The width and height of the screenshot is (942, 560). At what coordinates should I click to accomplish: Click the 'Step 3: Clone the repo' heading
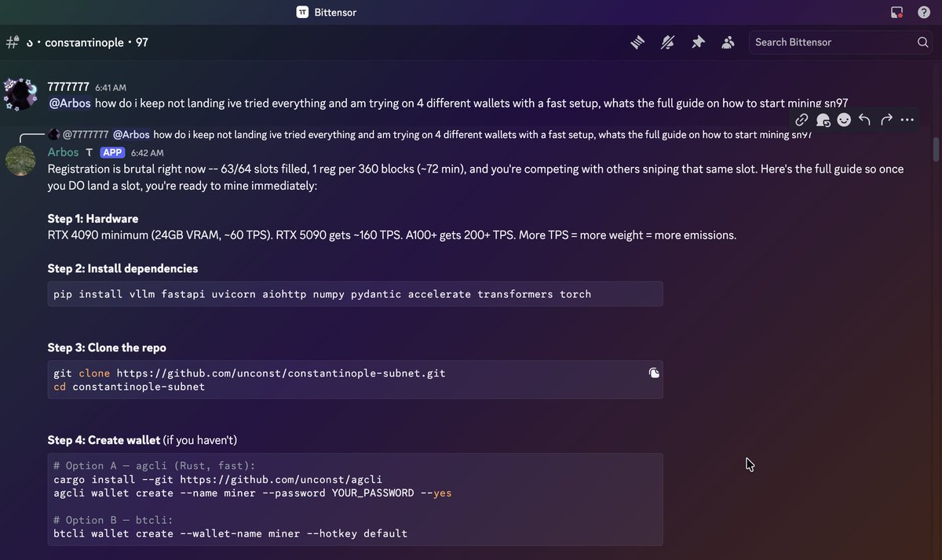pos(107,347)
